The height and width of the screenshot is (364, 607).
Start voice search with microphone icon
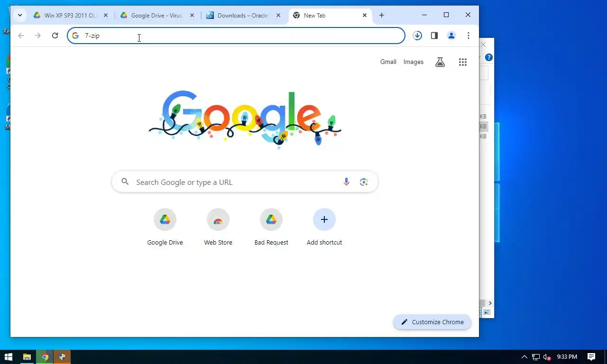pos(346,182)
